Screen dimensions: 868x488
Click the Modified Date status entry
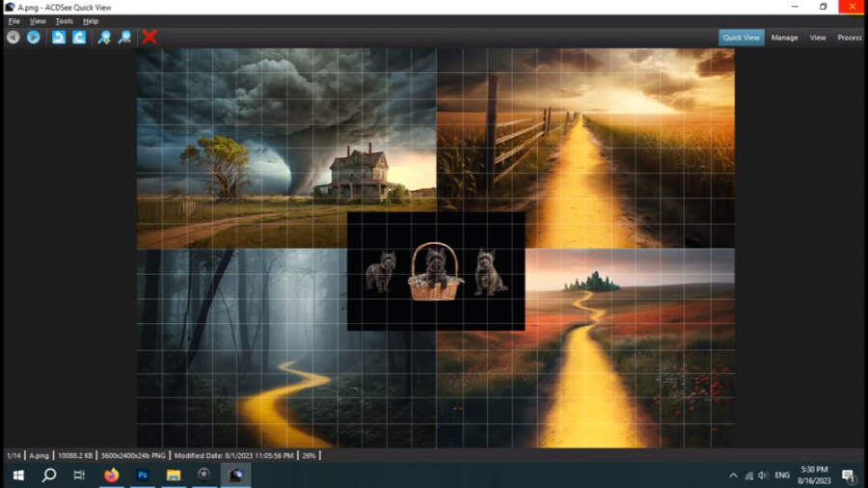tap(233, 456)
